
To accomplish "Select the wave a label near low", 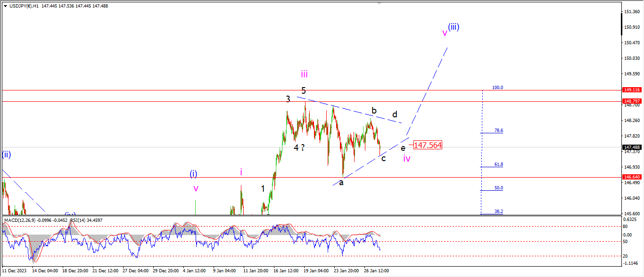I will [x=341, y=182].
